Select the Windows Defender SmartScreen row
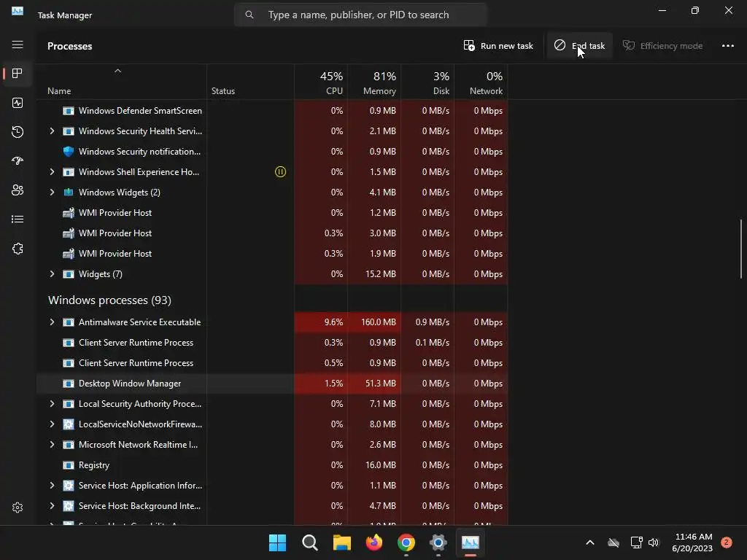This screenshot has height=560, width=747. click(271, 111)
